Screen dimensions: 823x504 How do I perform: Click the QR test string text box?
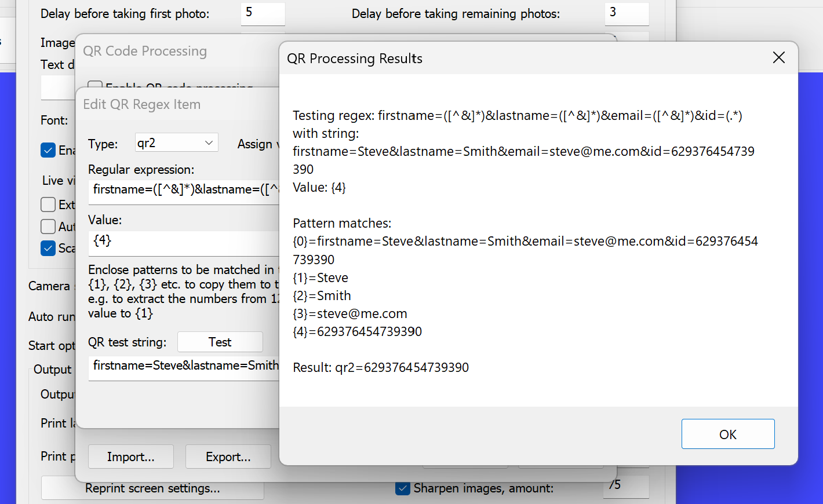tap(184, 366)
